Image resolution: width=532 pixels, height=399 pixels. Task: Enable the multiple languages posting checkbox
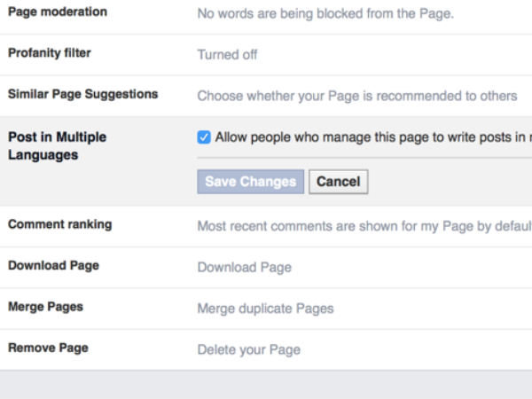(x=204, y=137)
